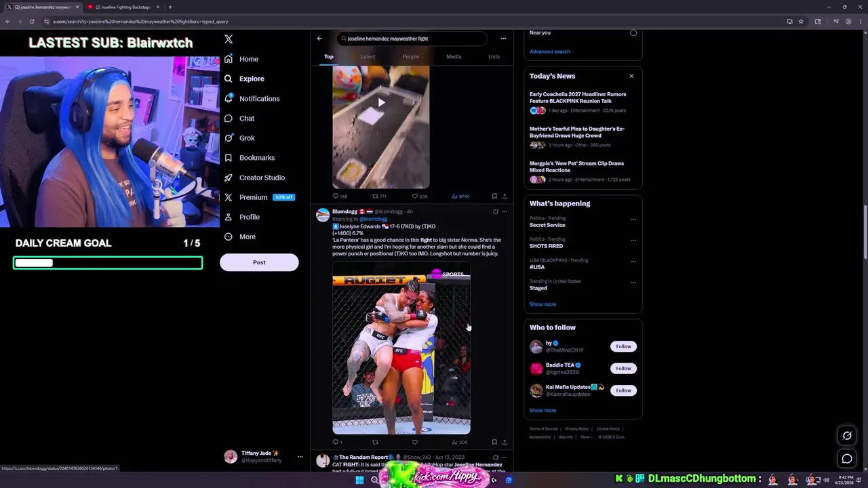Open options for Secret Service trend

(x=633, y=219)
